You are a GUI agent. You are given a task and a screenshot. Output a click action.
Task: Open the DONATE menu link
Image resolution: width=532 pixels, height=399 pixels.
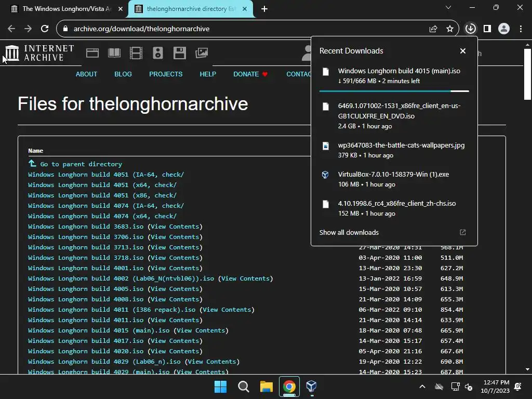(x=250, y=74)
